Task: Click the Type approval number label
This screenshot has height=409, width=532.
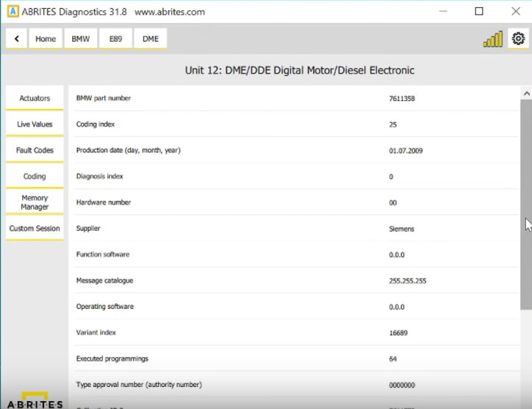Action: pos(139,385)
